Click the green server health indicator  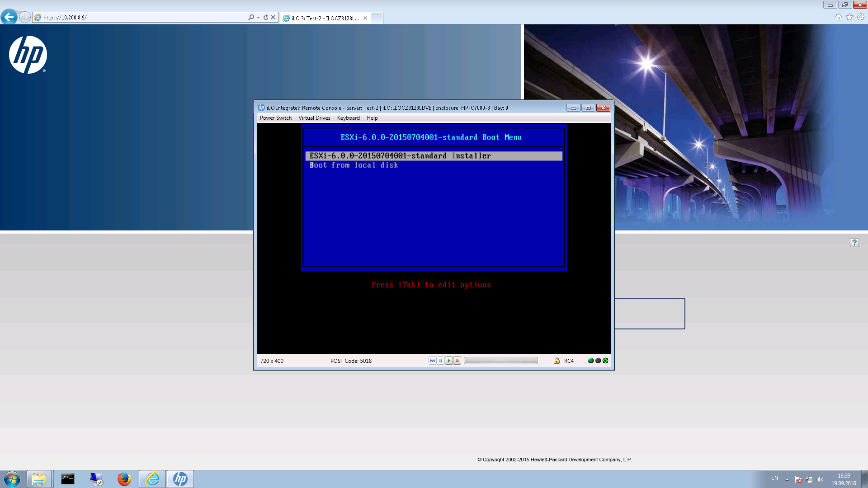point(590,361)
